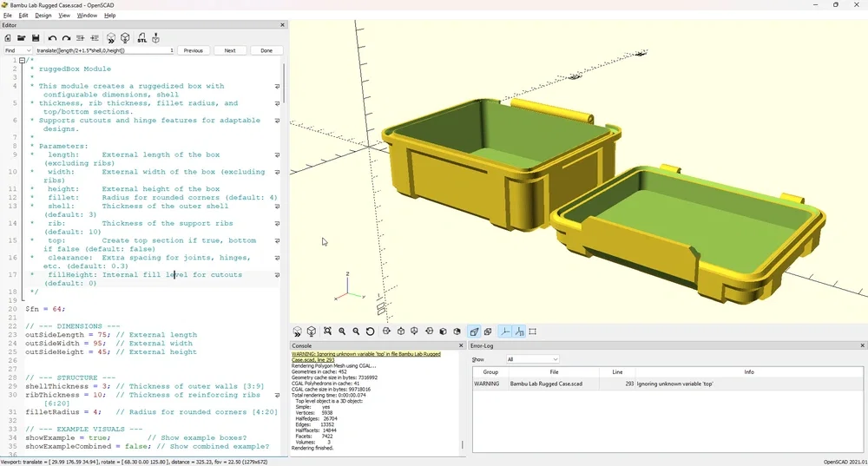Open the Design menu
Image resolution: width=868 pixels, height=466 pixels.
43,16
